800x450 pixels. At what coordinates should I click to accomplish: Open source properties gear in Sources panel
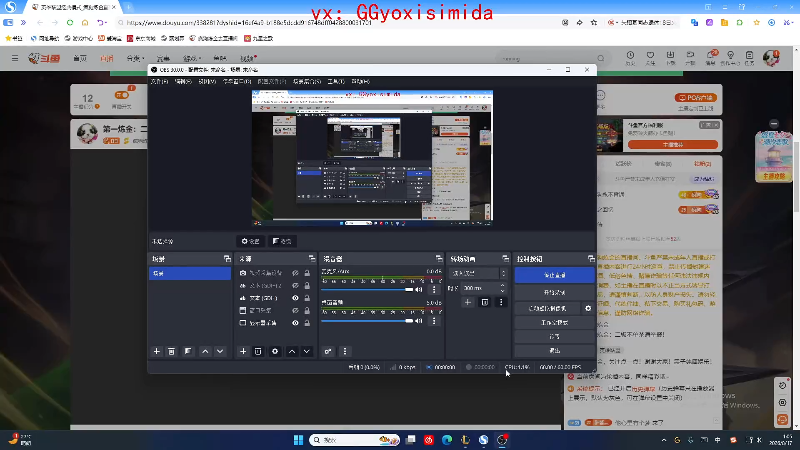click(275, 352)
